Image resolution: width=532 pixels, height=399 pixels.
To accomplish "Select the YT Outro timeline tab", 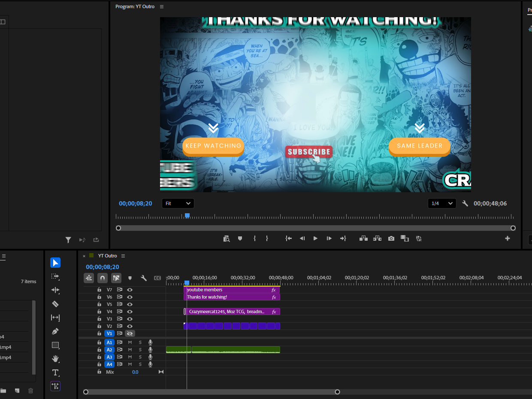I will [x=107, y=256].
